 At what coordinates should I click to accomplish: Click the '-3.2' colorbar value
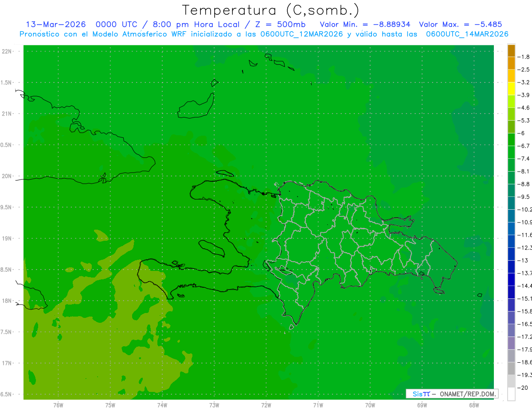point(524,82)
